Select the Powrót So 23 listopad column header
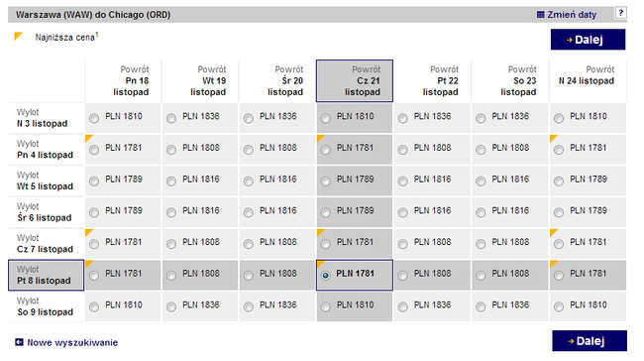Image resolution: width=644 pixels, height=361 pixels. click(x=509, y=80)
